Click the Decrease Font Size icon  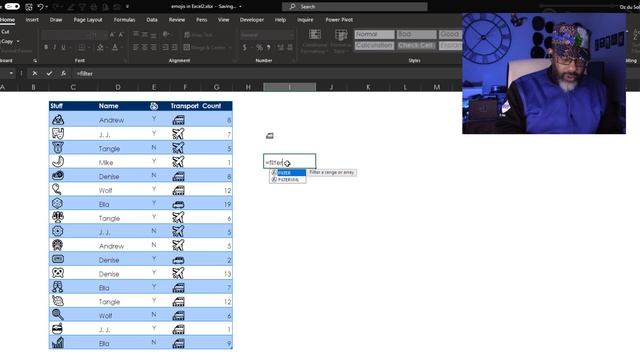[121, 35]
